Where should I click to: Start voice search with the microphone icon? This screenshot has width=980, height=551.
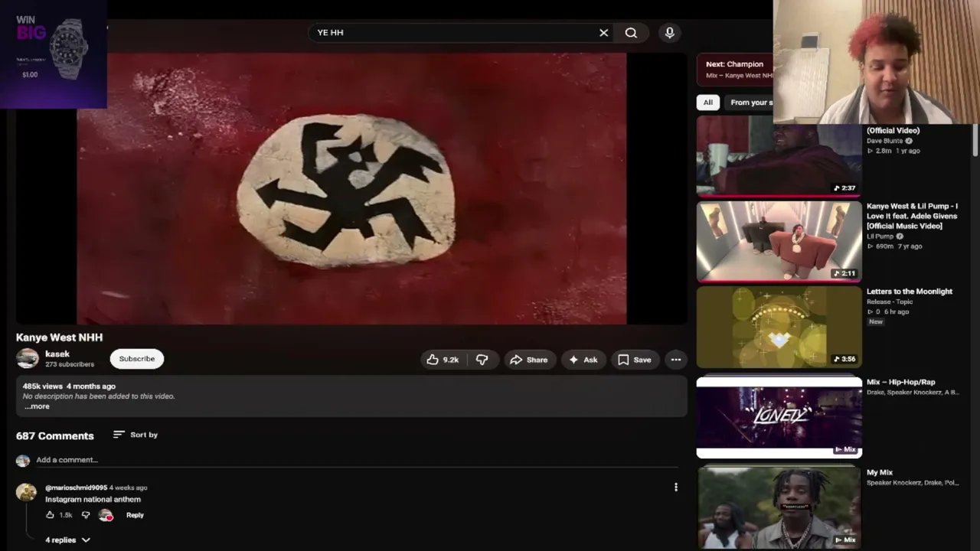coord(670,33)
